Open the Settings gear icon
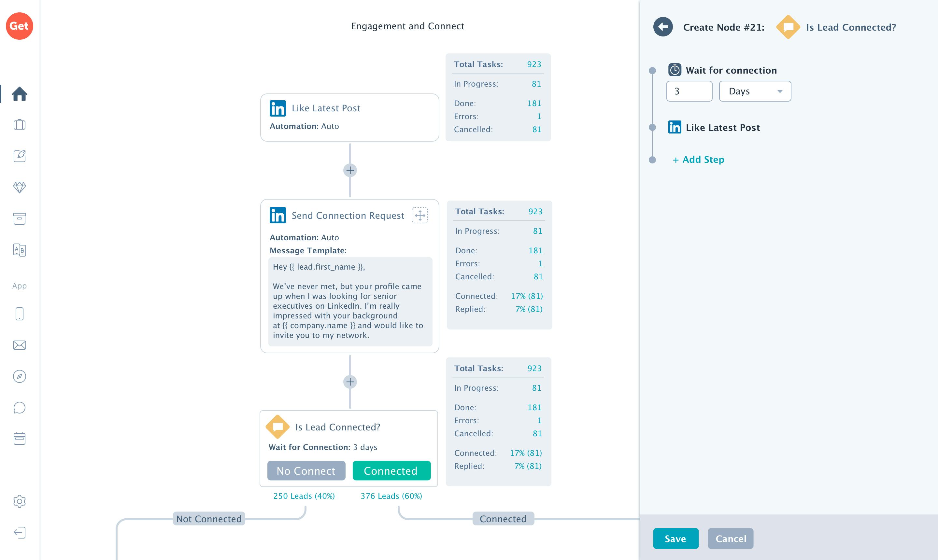This screenshot has height=560, width=938. click(19, 501)
